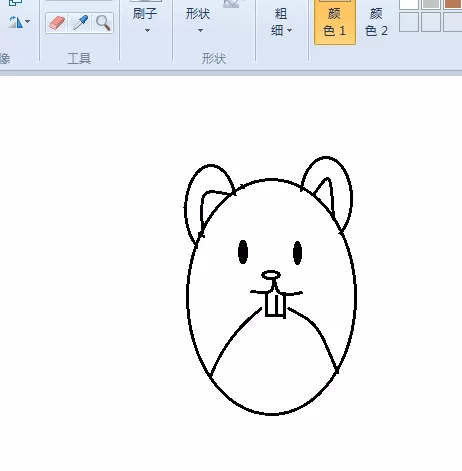Click the Rotate image icon
The image size is (462, 471).
(15, 22)
